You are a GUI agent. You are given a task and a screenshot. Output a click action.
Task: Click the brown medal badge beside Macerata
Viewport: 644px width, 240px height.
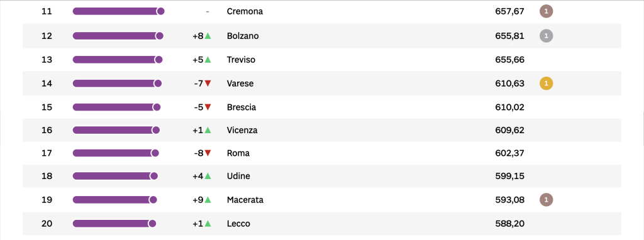pos(546,200)
